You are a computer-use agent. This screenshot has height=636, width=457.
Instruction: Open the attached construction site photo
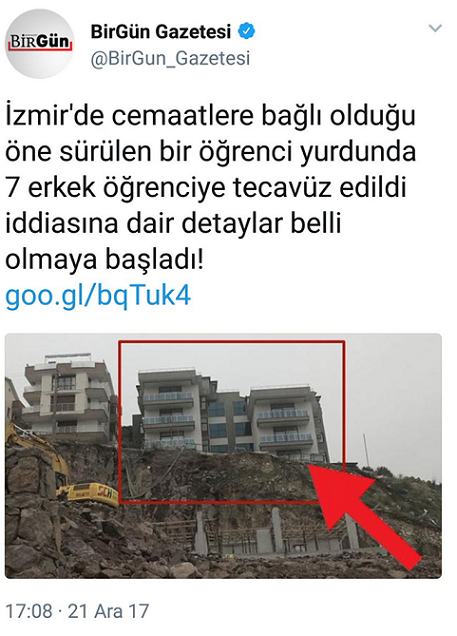223,456
